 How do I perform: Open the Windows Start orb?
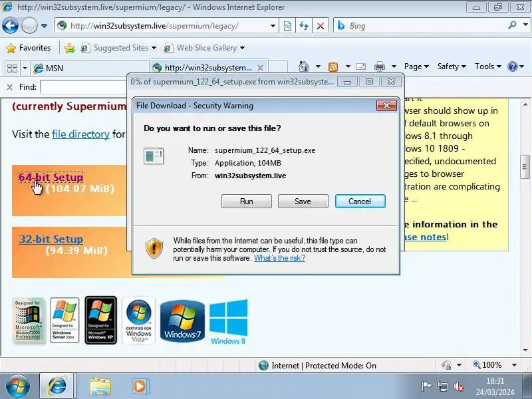point(17,386)
